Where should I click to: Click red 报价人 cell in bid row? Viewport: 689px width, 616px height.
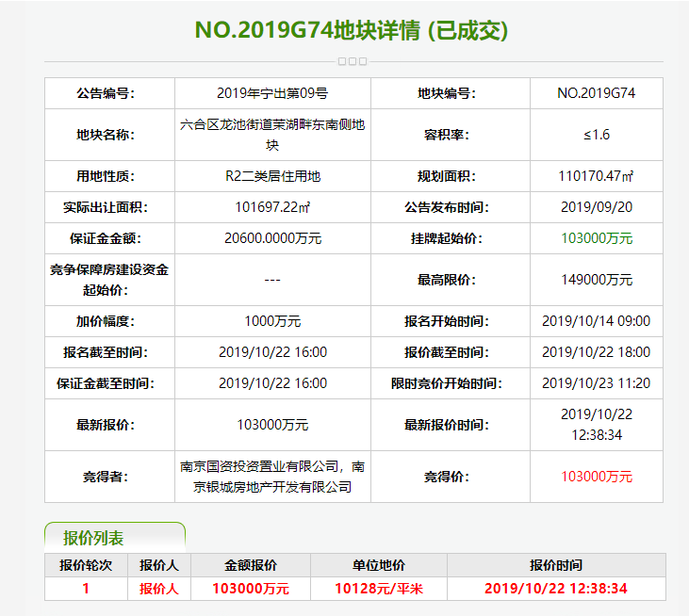pos(159,589)
